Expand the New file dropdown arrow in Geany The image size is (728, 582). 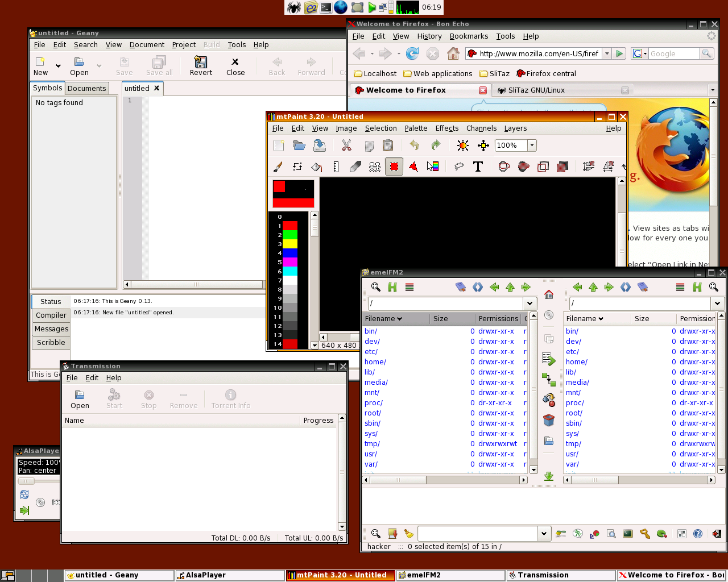click(x=58, y=66)
